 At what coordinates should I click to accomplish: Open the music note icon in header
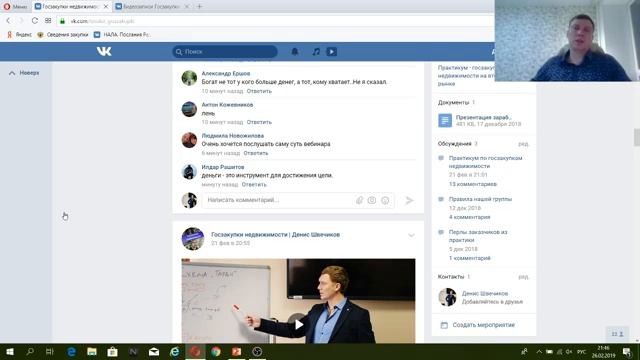(x=316, y=51)
